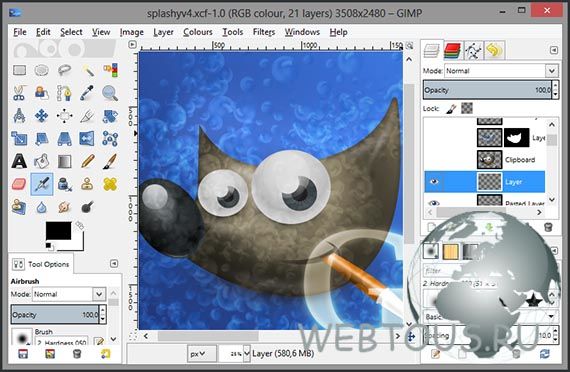Select the Blur/Sharpen droplet tool
The height and width of the screenshot is (372, 570).
click(x=41, y=207)
